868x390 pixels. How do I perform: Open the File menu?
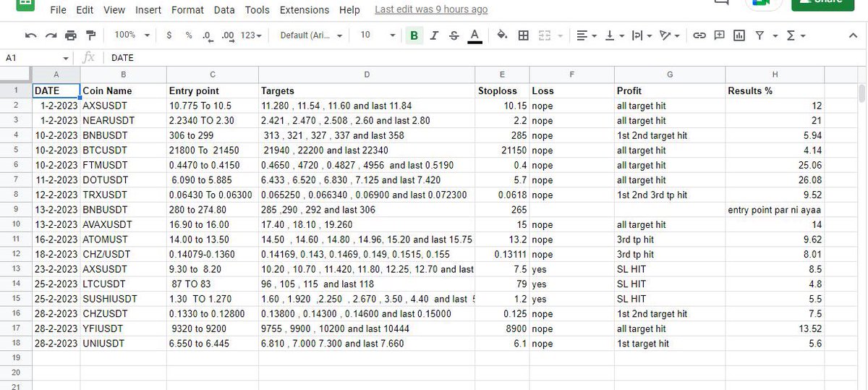[59, 10]
